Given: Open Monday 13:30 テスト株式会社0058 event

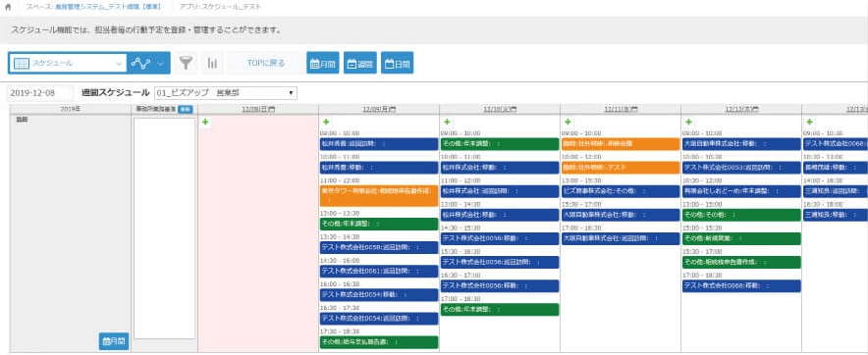Looking at the screenshot, I should coord(379,248).
